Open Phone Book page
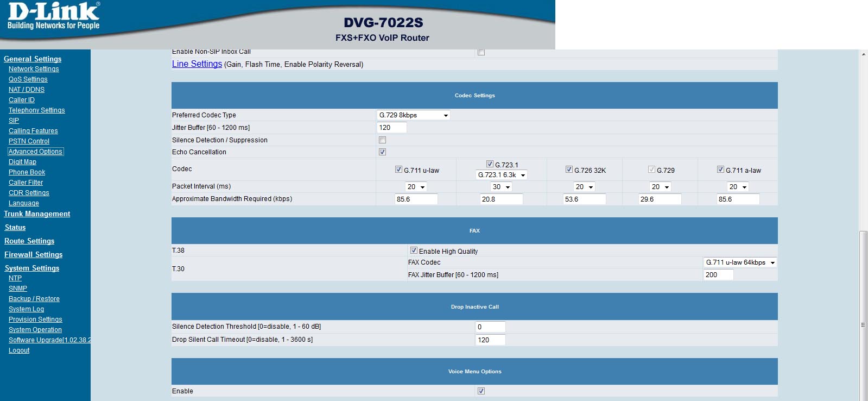This screenshot has width=868, height=401. pos(27,172)
